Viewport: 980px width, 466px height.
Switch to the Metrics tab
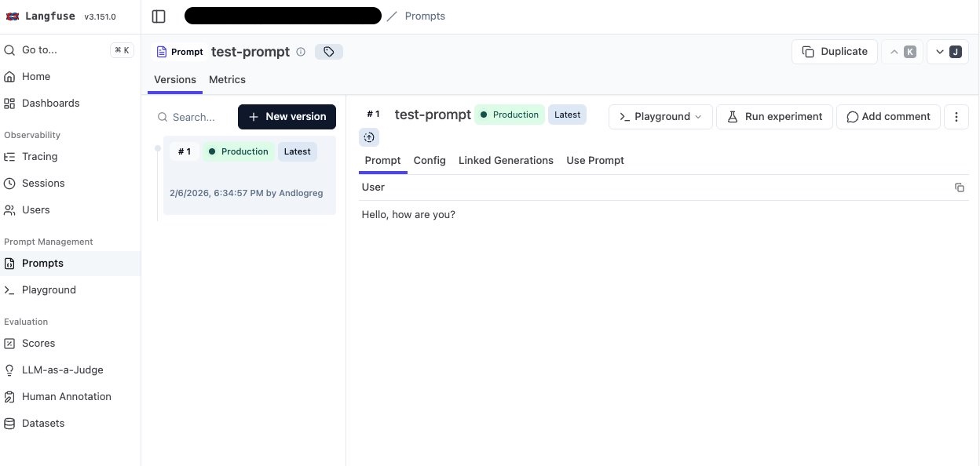point(227,80)
